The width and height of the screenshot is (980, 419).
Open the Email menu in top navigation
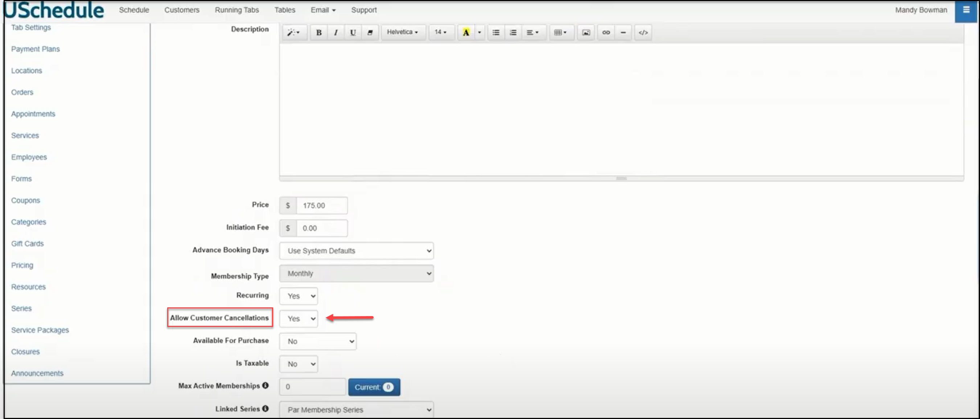pyautogui.click(x=322, y=10)
